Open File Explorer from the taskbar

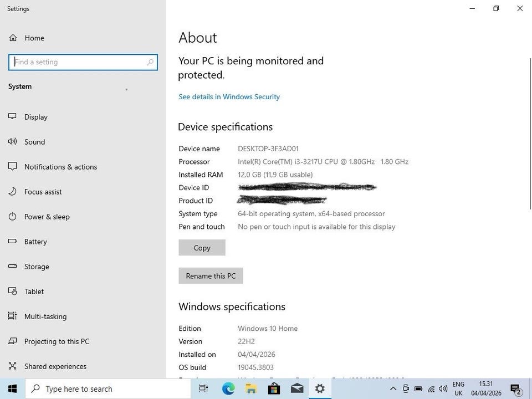tap(251, 389)
